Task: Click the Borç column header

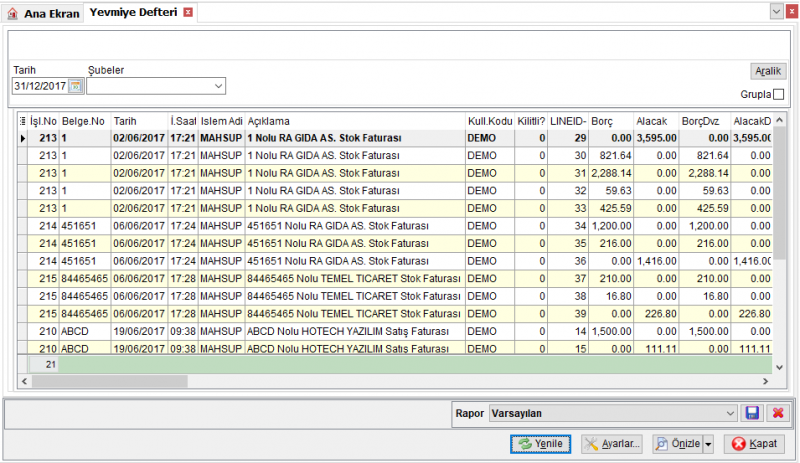Action: click(x=611, y=121)
